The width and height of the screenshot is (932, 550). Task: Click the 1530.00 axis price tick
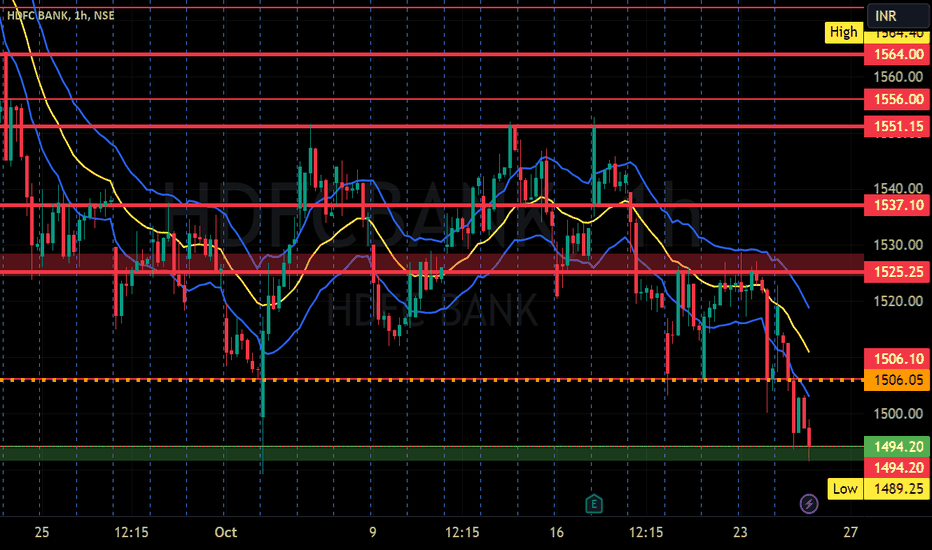(x=898, y=244)
